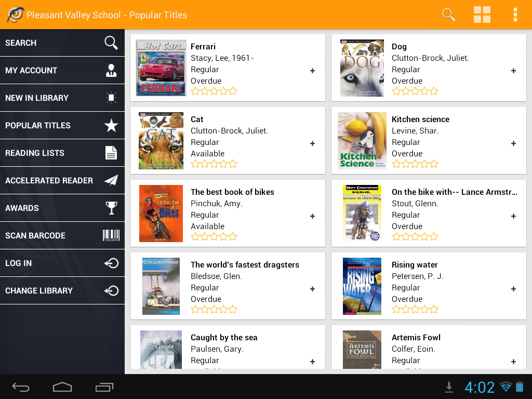The width and height of the screenshot is (532, 399).
Task: Go to New in Library section
Action: click(62, 98)
